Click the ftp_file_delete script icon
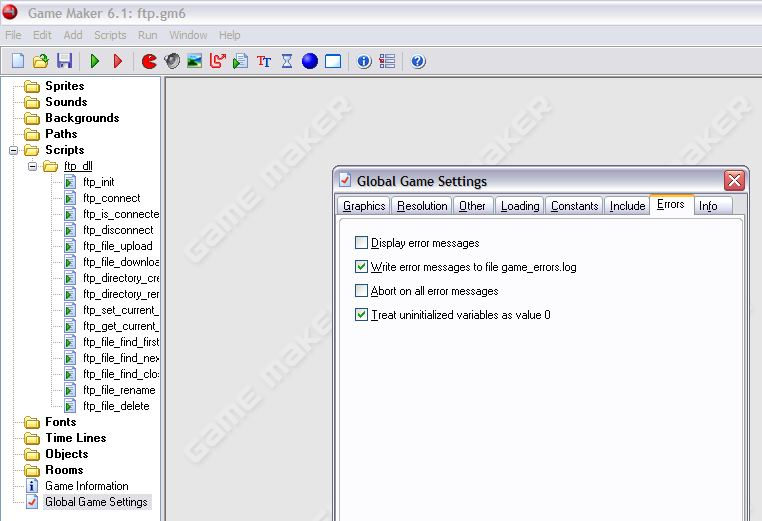Image resolution: width=762 pixels, height=521 pixels. pos(70,406)
